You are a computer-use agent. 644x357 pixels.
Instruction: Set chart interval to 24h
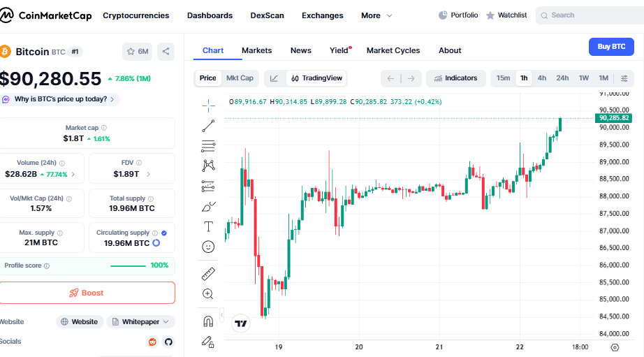pos(562,78)
